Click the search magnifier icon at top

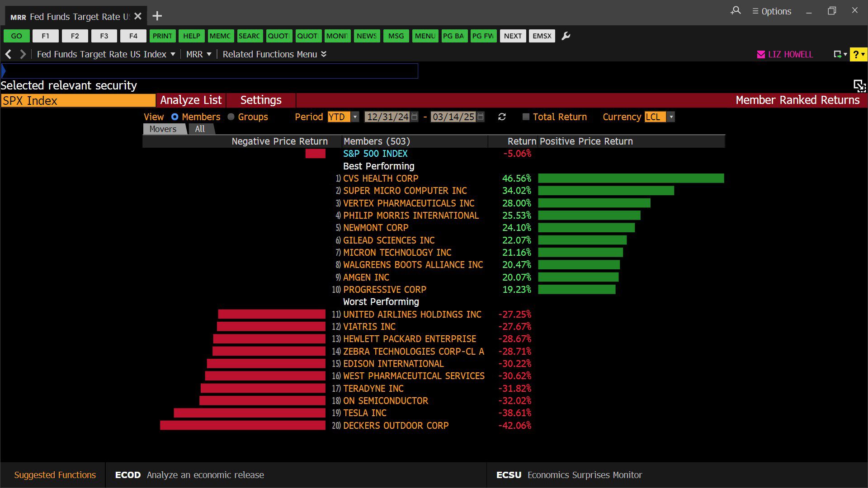coord(736,11)
